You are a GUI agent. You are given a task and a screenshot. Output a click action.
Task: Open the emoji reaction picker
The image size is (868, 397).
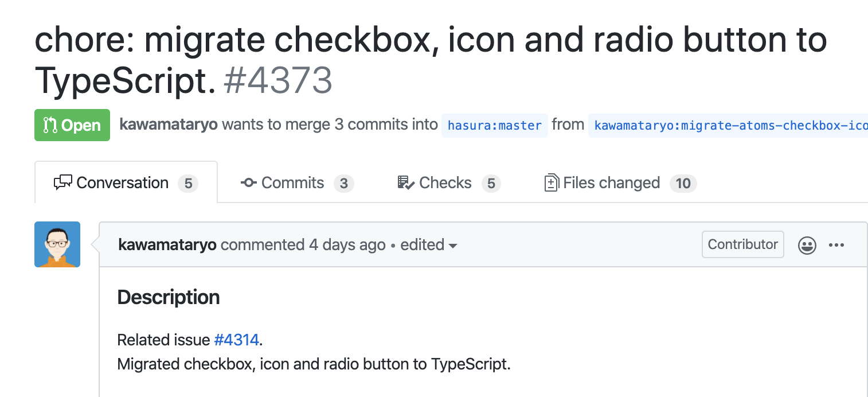point(807,246)
